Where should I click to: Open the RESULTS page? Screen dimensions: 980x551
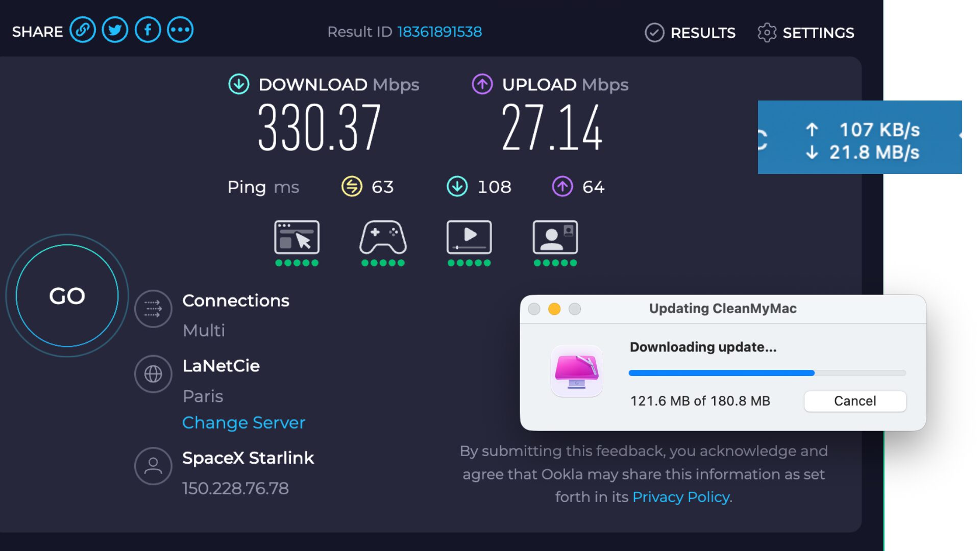690,33
